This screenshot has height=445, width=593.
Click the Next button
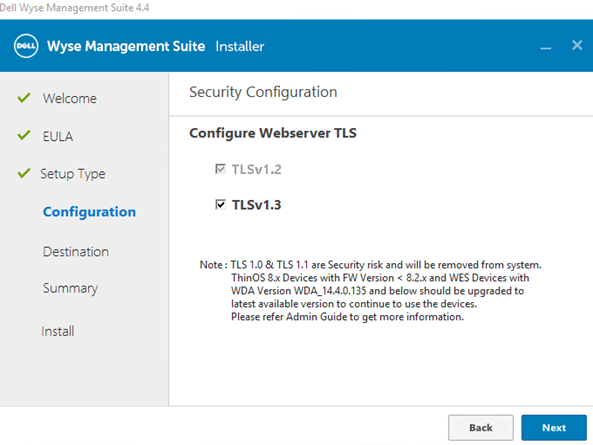click(554, 428)
